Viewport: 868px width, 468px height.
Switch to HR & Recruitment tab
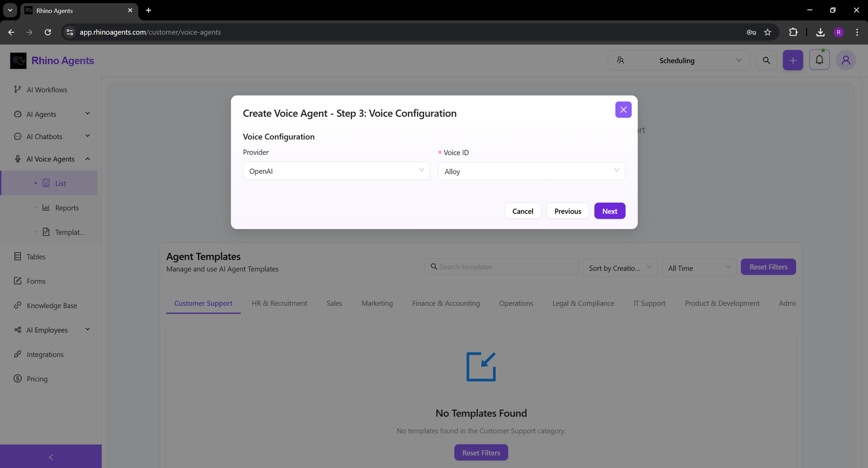click(x=279, y=303)
